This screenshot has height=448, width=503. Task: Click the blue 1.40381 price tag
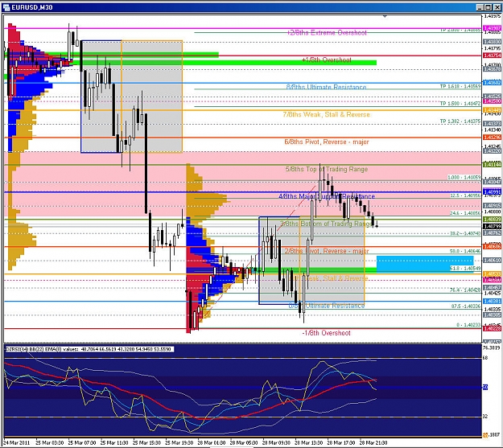(x=492, y=302)
